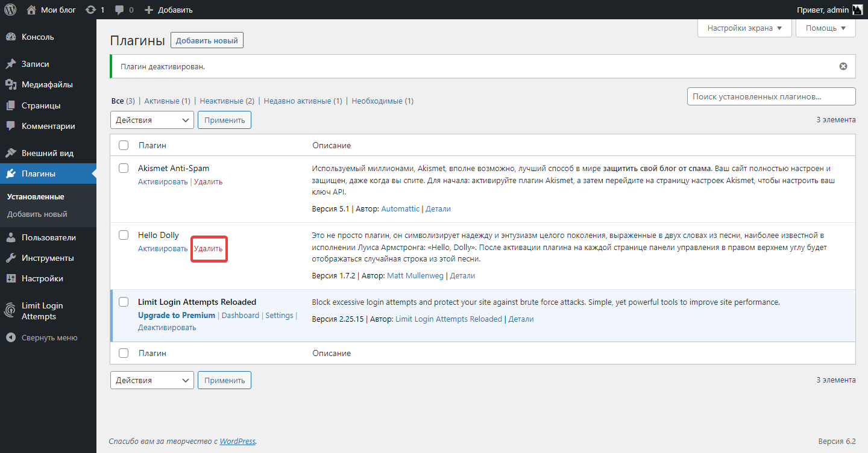868x453 pixels.
Task: Open Limit Login Attempts Settings link
Action: click(x=279, y=315)
